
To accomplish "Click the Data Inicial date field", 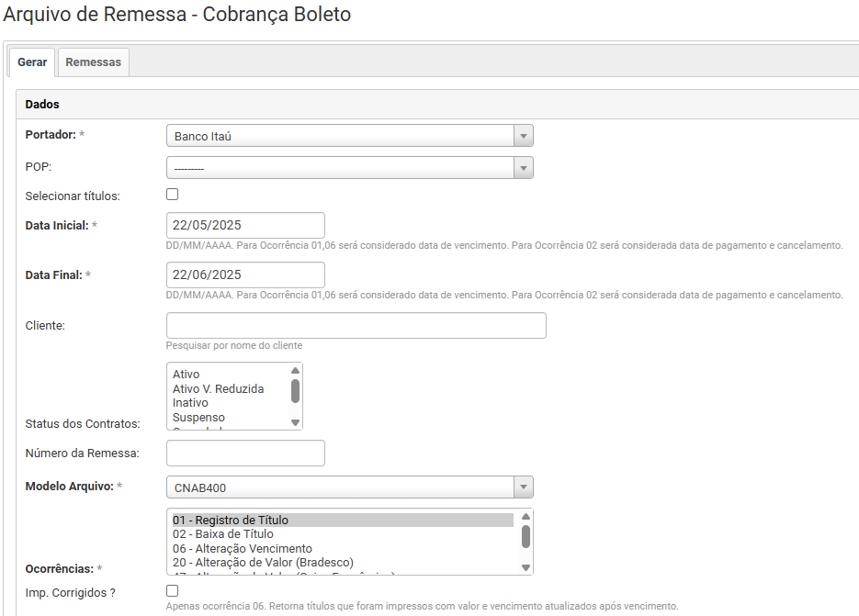I will (x=245, y=225).
